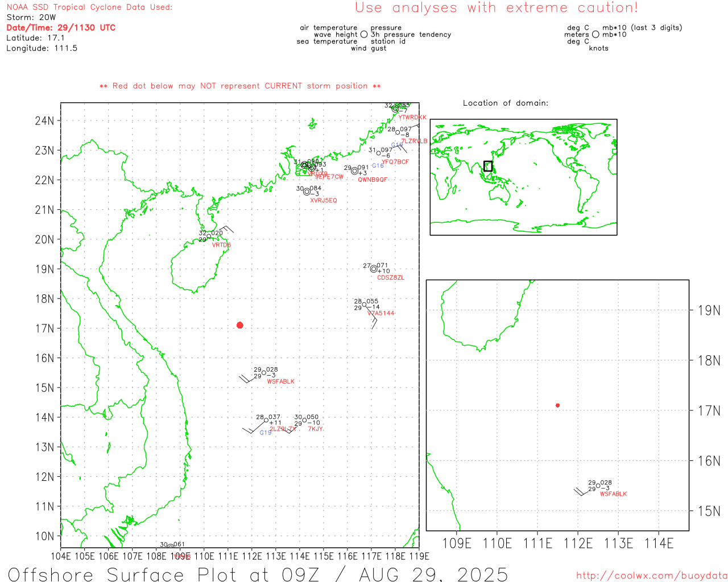Select the WSFABLK label in the inset map

point(614,494)
